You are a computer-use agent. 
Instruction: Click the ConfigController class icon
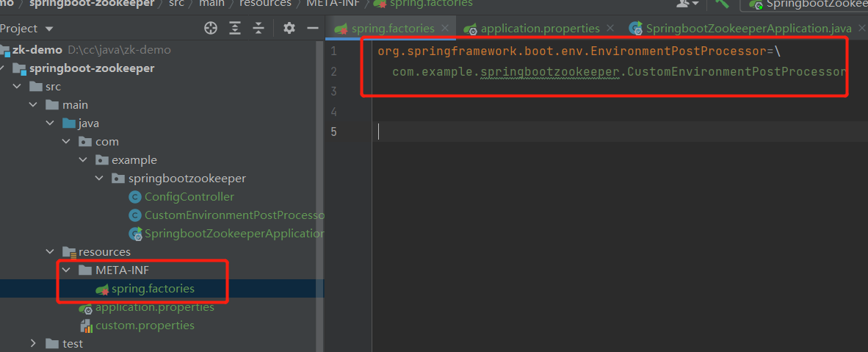tap(134, 197)
